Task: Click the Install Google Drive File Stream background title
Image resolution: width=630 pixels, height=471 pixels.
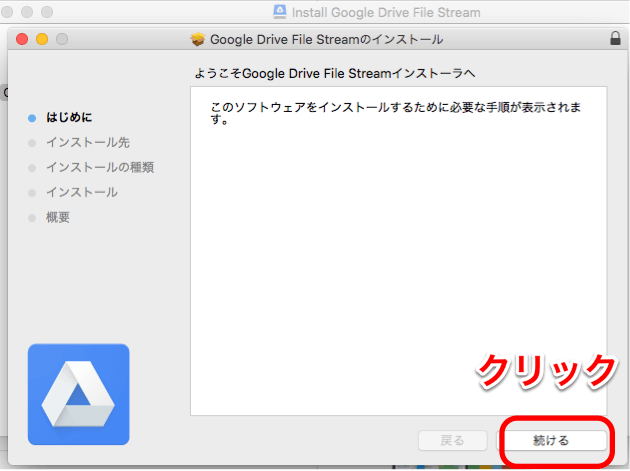Action: (385, 13)
